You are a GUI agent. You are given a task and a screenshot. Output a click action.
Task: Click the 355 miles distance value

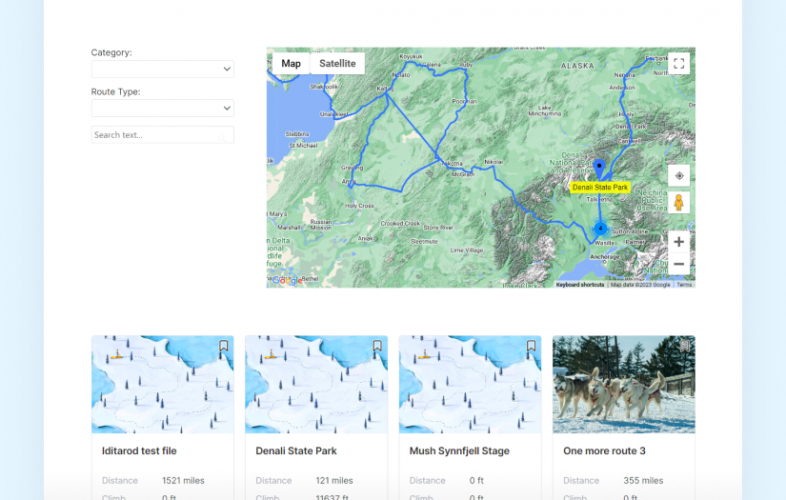pos(643,480)
